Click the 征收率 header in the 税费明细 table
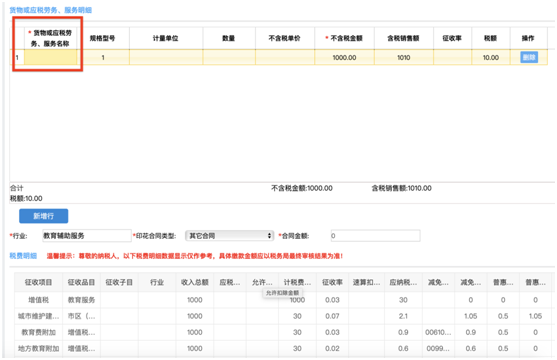 (332, 282)
